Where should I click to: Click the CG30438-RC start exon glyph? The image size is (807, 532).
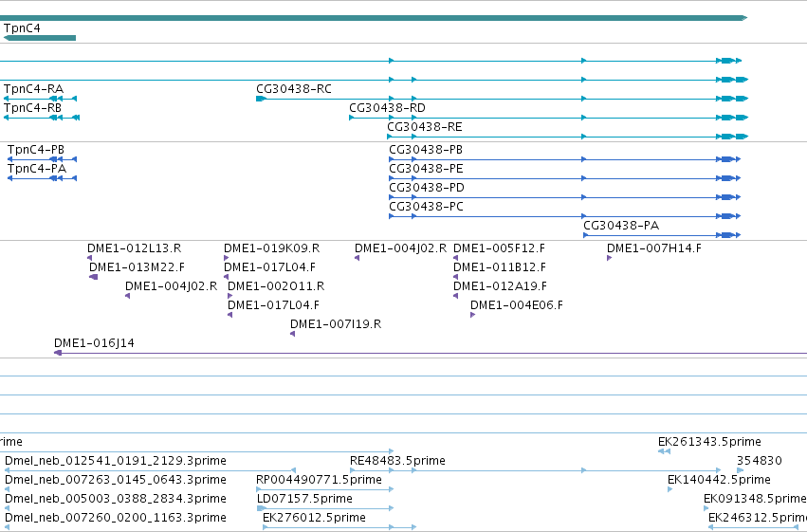pyautogui.click(x=261, y=99)
